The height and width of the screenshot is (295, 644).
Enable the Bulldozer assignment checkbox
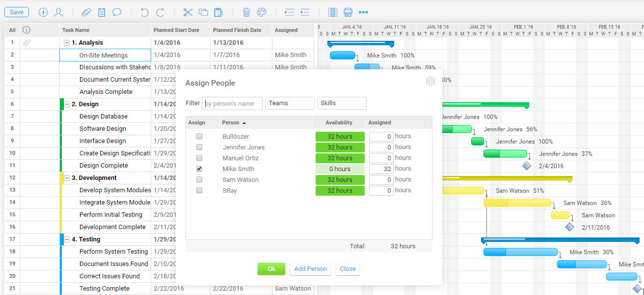199,136
